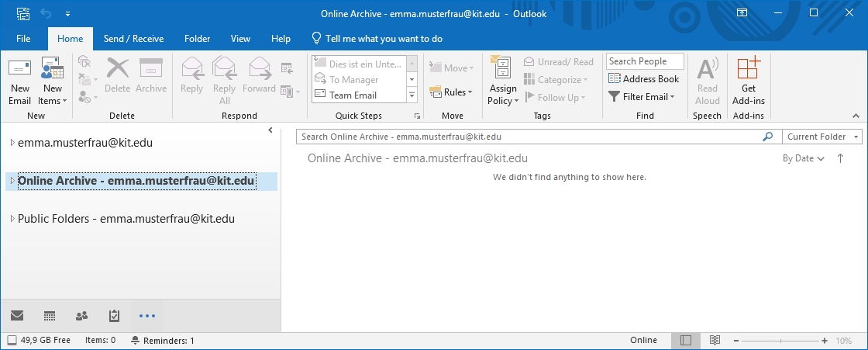Open the Address Book
Screen dimensions: 868x350
[x=643, y=78]
